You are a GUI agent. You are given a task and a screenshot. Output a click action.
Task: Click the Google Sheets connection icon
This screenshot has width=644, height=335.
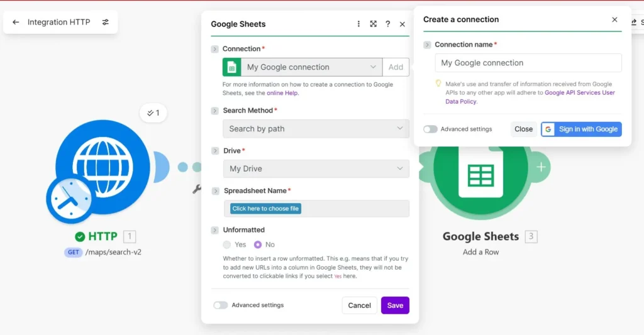[x=231, y=67]
